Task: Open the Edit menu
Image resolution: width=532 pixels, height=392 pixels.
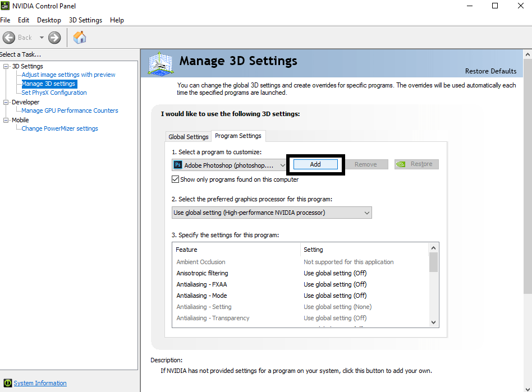Action: click(24, 20)
